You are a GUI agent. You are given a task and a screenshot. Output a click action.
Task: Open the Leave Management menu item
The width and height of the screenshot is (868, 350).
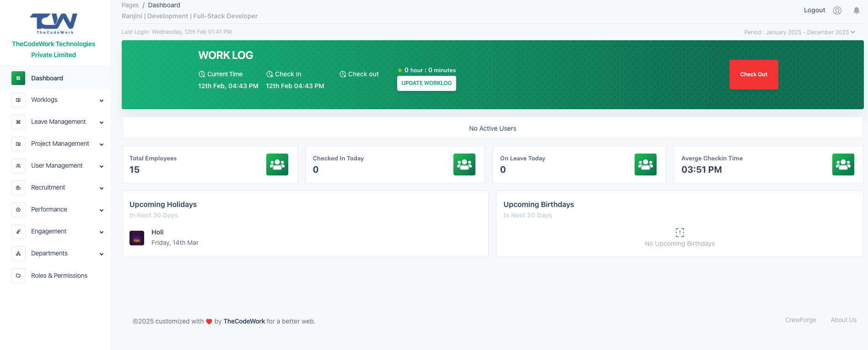[x=55, y=122]
